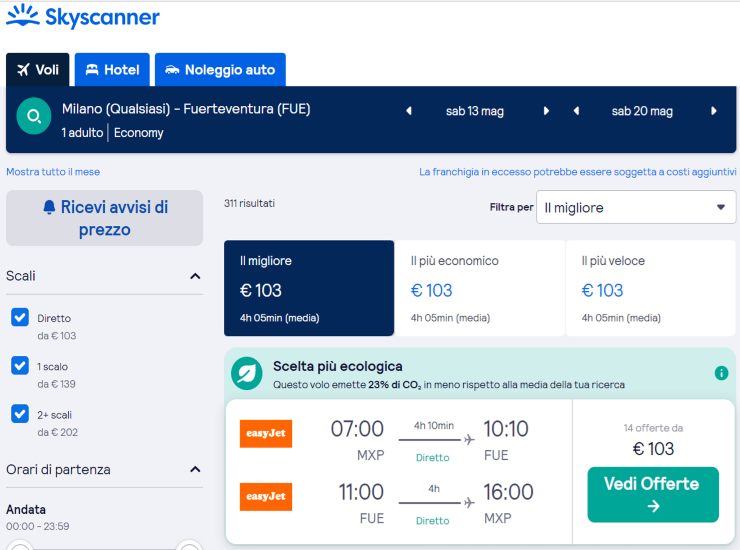This screenshot has height=550, width=740.
Task: Collapse the Scali filter section
Action: 195,276
